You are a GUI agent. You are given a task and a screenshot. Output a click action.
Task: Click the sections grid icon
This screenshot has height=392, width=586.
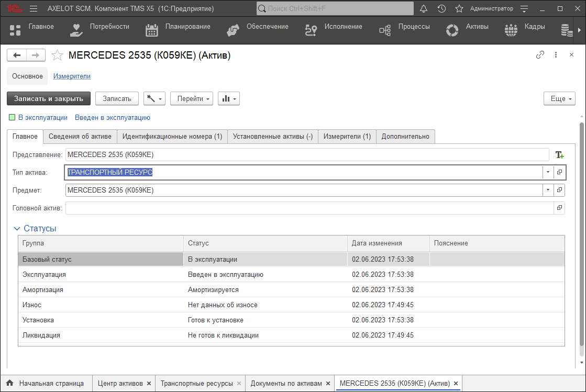coord(15,30)
